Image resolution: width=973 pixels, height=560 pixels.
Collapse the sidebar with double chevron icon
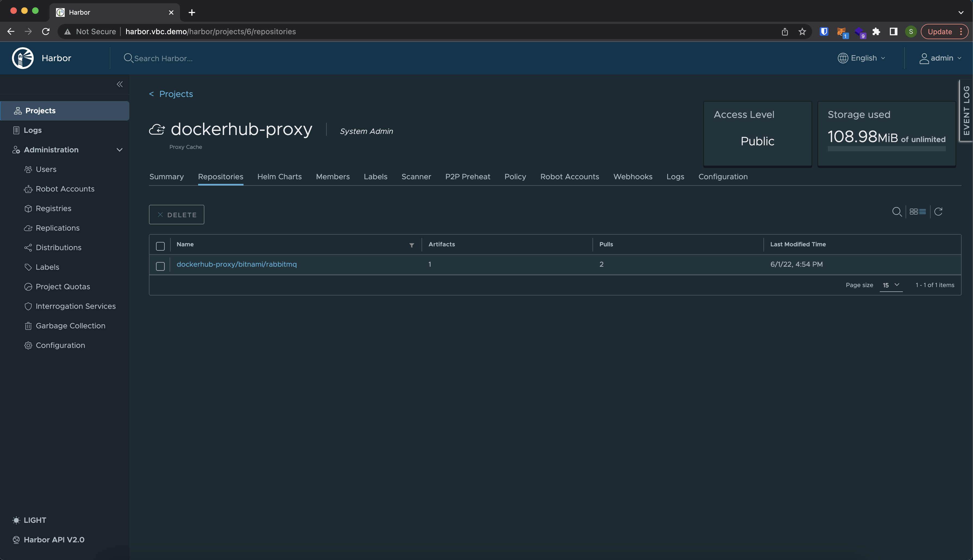click(x=120, y=84)
